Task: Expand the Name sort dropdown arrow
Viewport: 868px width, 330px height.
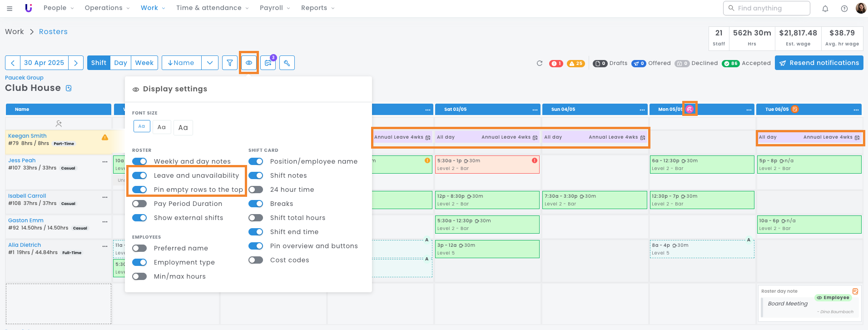Action: pyautogui.click(x=210, y=63)
